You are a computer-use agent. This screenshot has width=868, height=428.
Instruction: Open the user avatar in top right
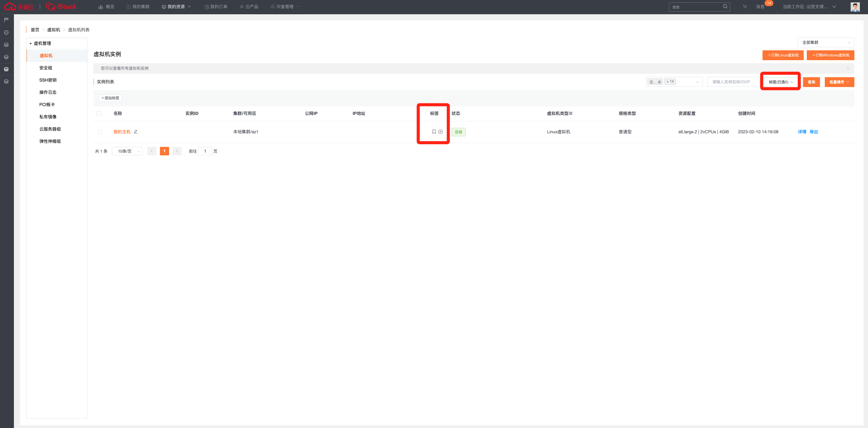point(855,7)
